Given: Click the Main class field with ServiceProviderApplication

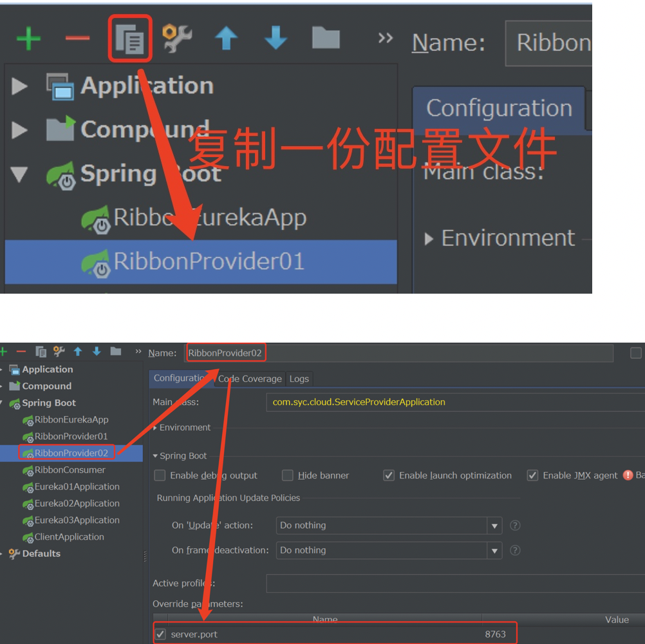Looking at the screenshot, I should 455,402.
